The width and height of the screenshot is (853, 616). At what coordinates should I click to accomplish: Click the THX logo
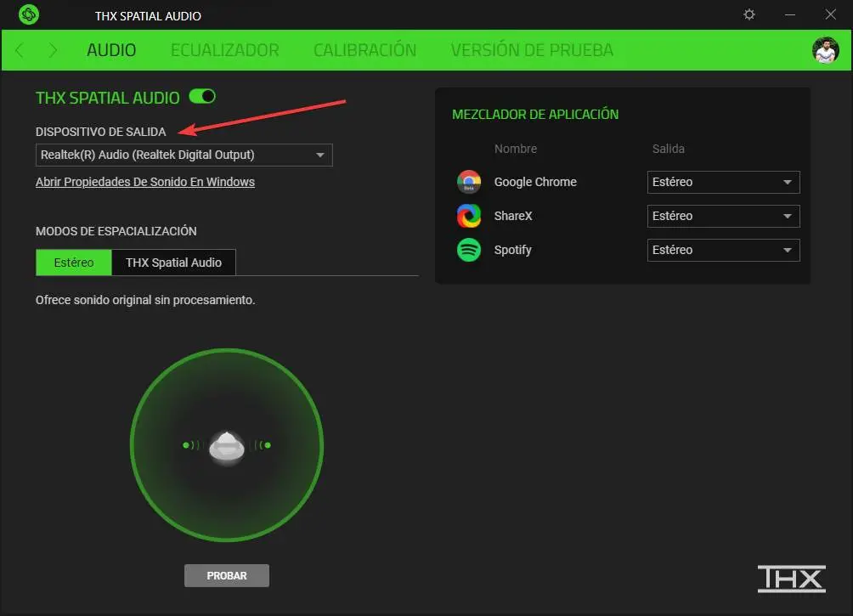click(x=792, y=579)
